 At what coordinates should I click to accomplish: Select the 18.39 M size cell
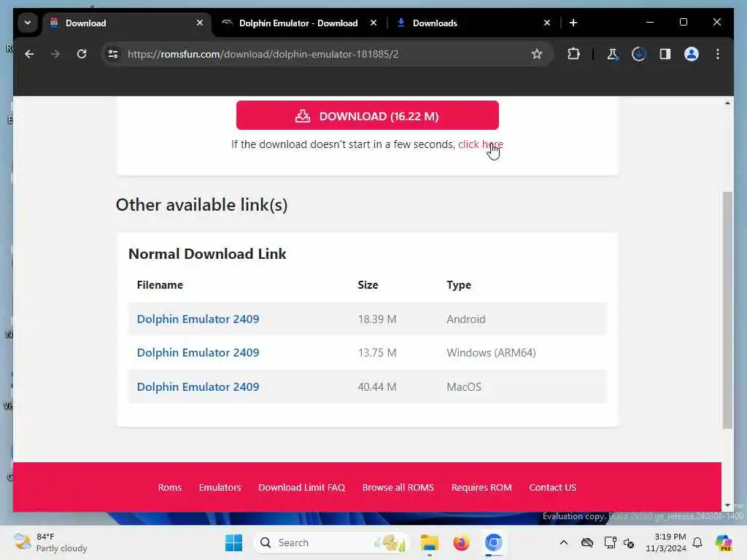coord(377,319)
